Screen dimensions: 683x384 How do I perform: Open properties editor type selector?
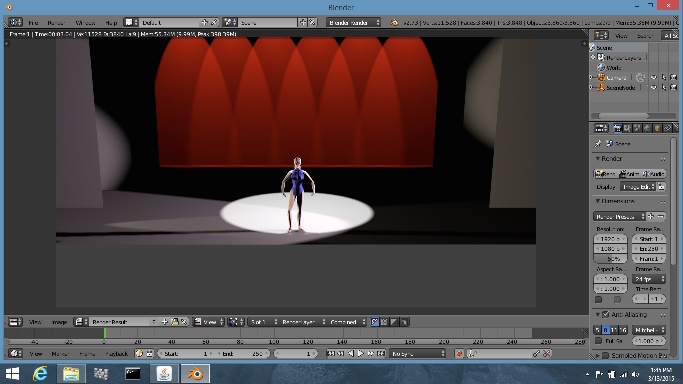(601, 128)
